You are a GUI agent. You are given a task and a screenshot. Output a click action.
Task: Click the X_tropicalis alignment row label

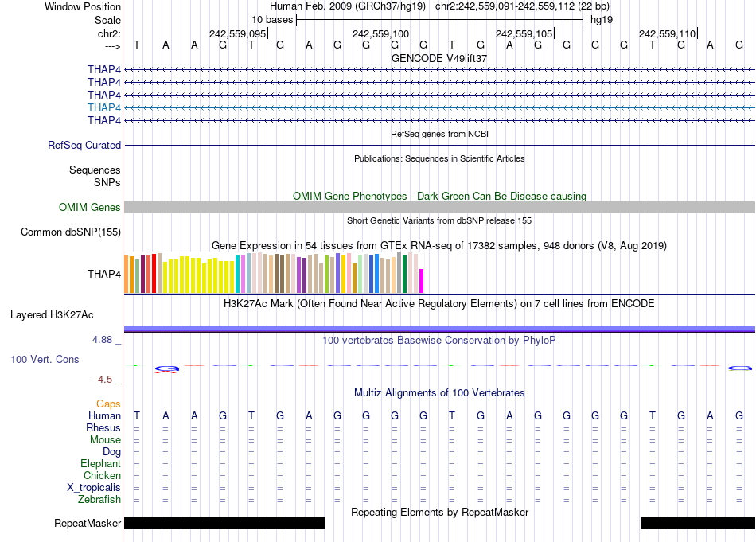(x=94, y=488)
